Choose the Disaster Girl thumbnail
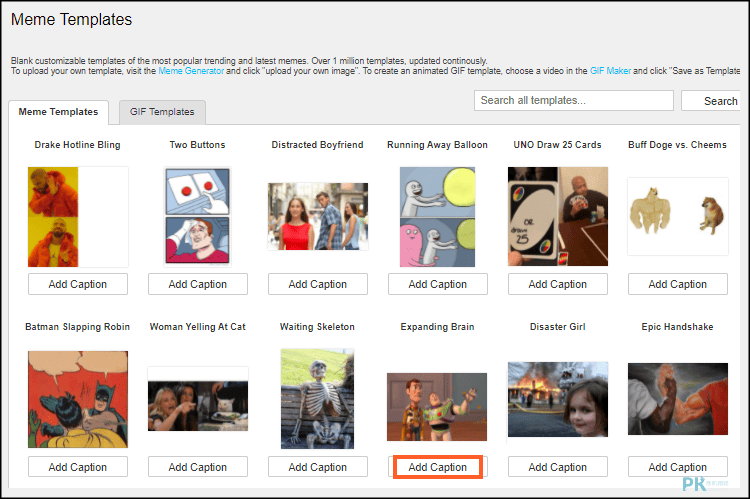750x499 pixels. click(x=558, y=399)
